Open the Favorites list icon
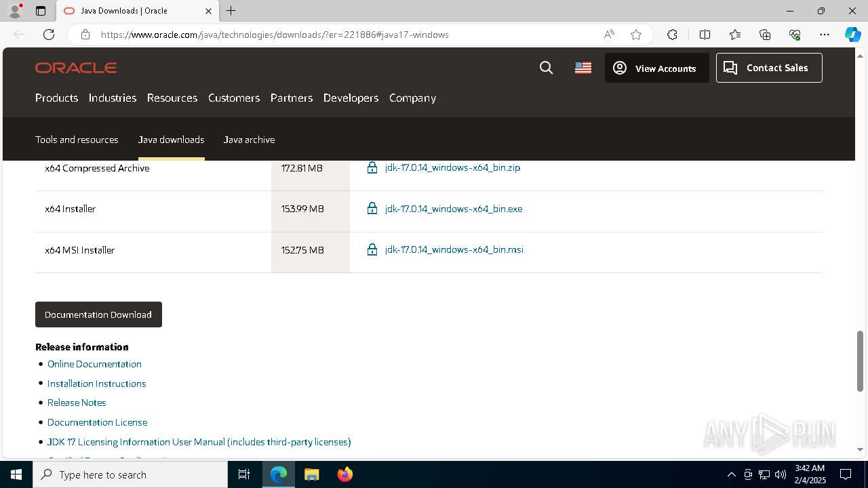This screenshot has height=488, width=868. [735, 35]
